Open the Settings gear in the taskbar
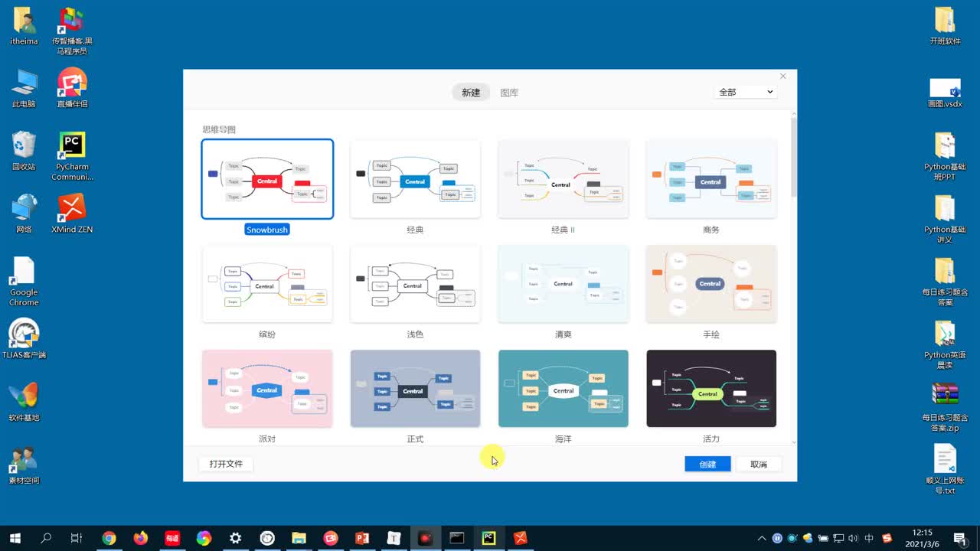Screen dimensions: 980x551 (235, 538)
